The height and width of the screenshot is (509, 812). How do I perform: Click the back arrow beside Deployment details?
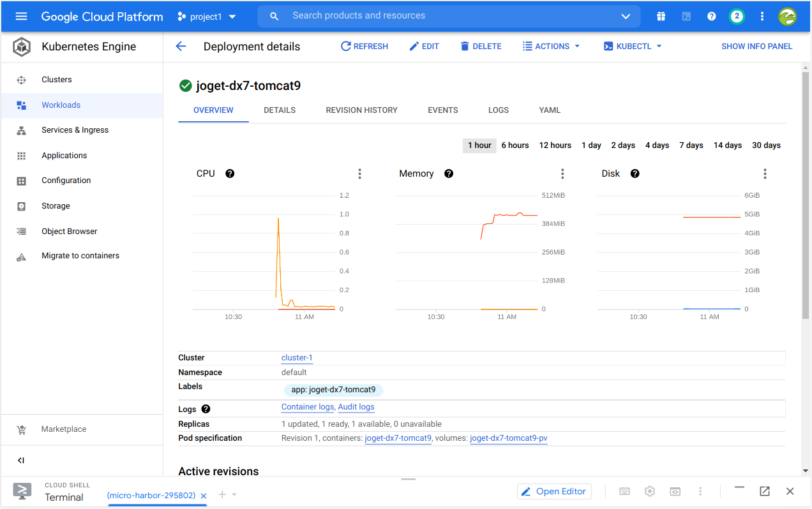pyautogui.click(x=181, y=46)
